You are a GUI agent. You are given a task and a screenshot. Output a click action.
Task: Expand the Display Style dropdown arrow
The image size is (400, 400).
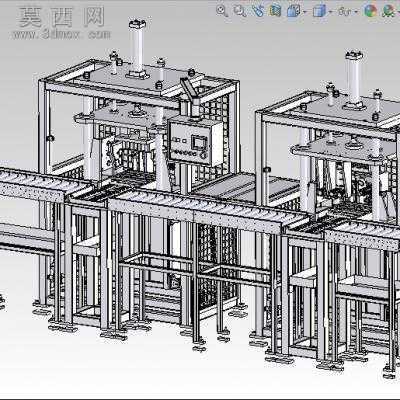pyautogui.click(x=330, y=12)
